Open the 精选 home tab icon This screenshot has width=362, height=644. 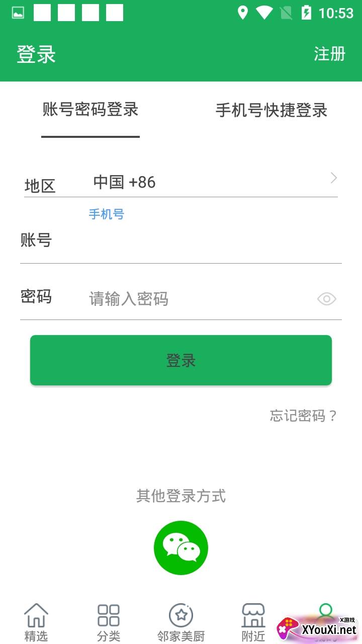(36, 616)
